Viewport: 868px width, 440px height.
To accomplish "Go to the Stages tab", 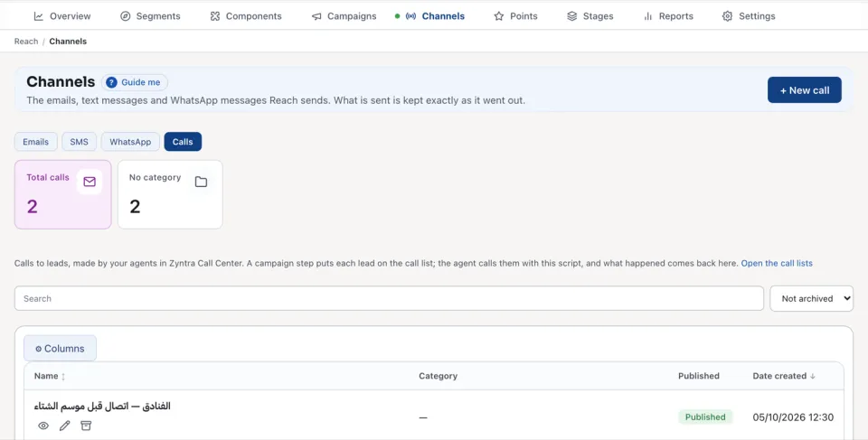I will [590, 16].
